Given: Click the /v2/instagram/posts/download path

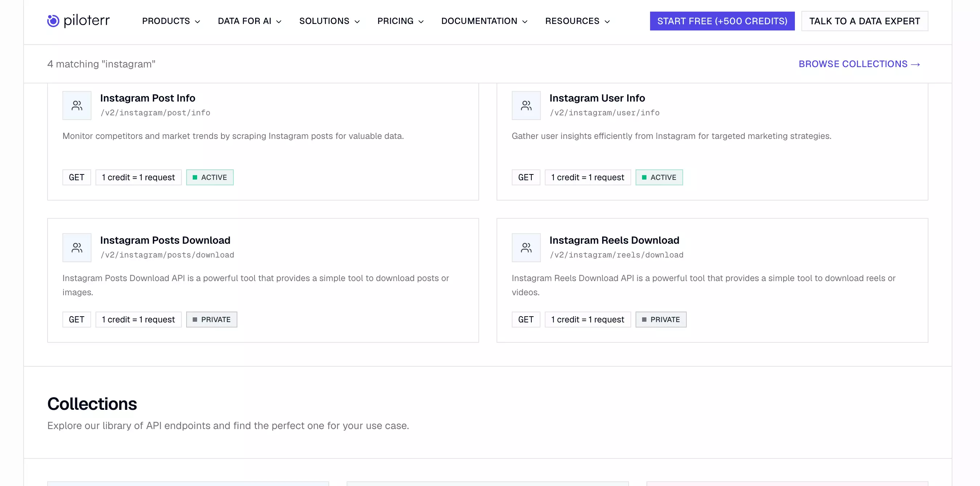Looking at the screenshot, I should [x=167, y=255].
